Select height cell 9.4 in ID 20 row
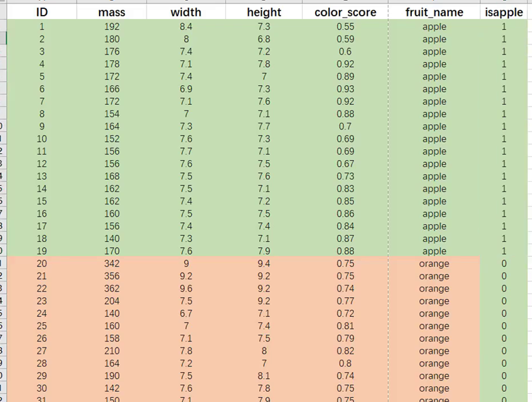Image resolution: width=532 pixels, height=402 pixels. tap(264, 264)
